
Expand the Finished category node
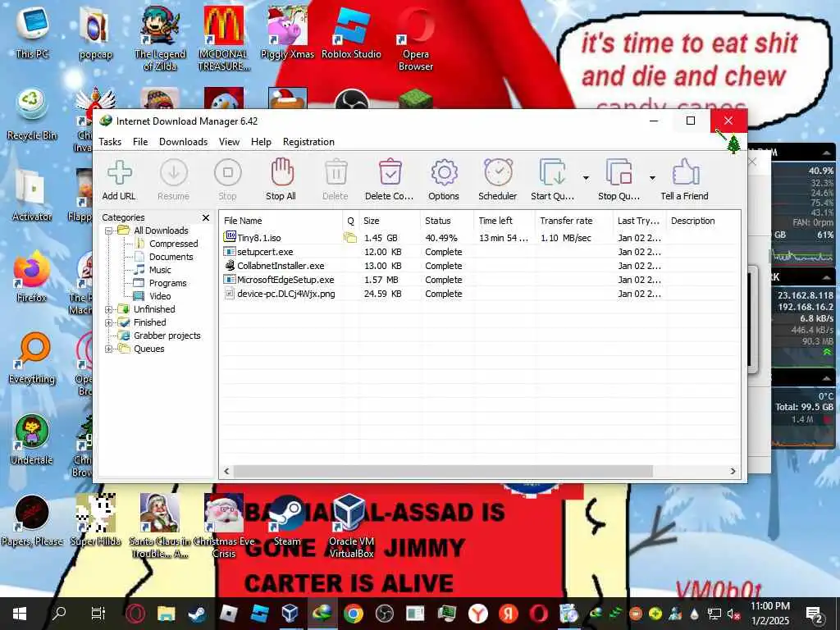point(109,322)
